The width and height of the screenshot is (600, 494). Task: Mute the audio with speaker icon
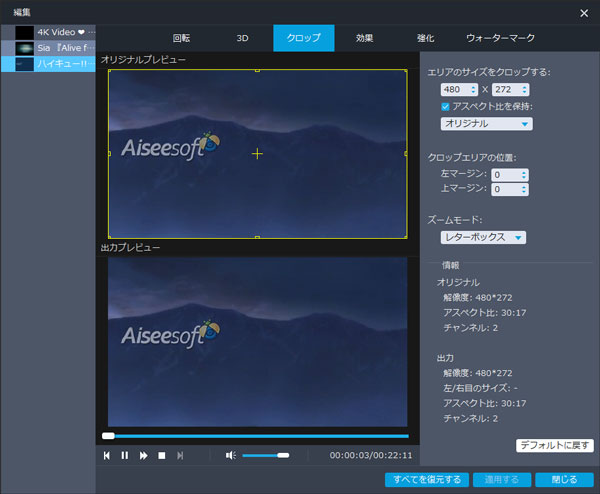[231, 455]
